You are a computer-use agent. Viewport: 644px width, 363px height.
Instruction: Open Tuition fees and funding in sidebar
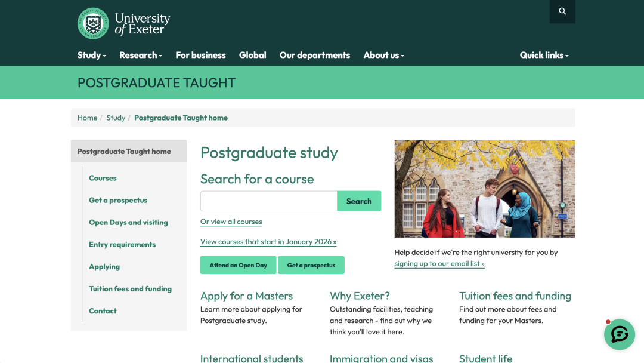[130, 289]
